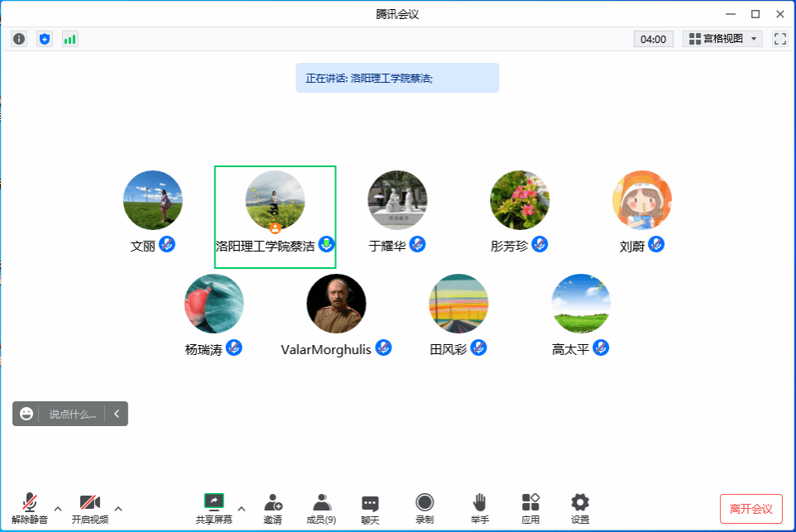Viewport: 796px width, 532px height.
Task: Start recording with 录制 button
Action: pos(424,508)
